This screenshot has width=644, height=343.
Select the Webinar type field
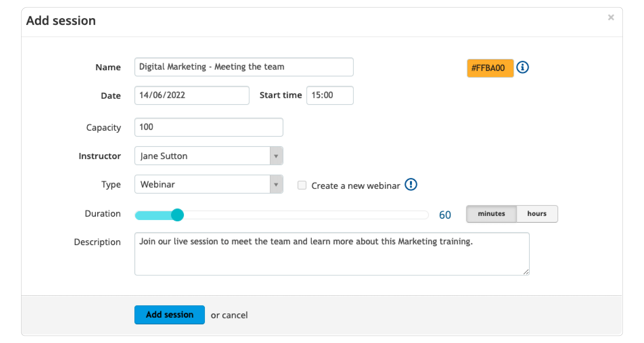208,184
